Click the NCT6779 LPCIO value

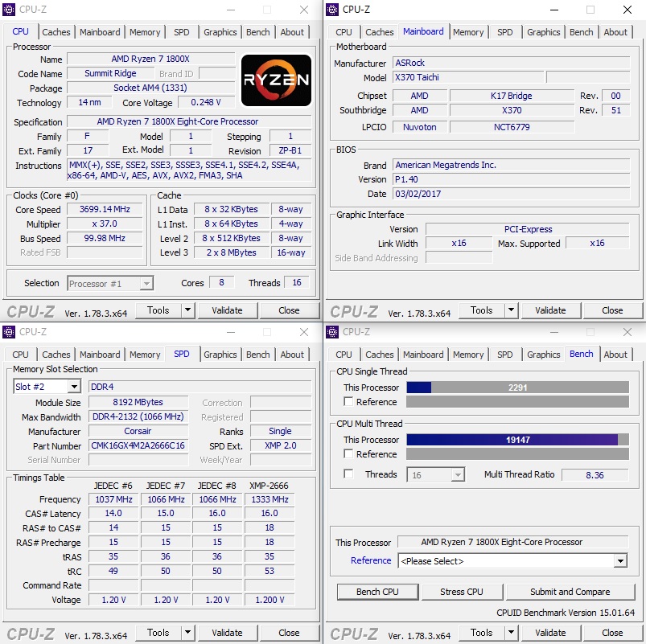pyautogui.click(x=512, y=127)
